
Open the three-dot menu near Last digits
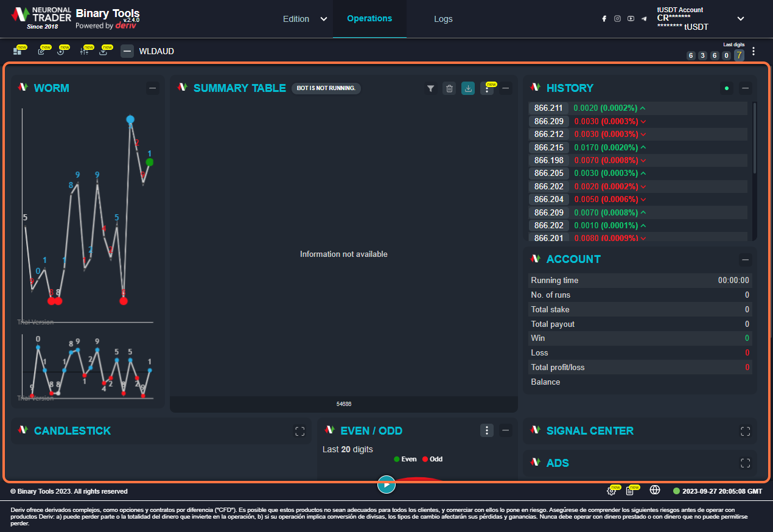coord(754,51)
